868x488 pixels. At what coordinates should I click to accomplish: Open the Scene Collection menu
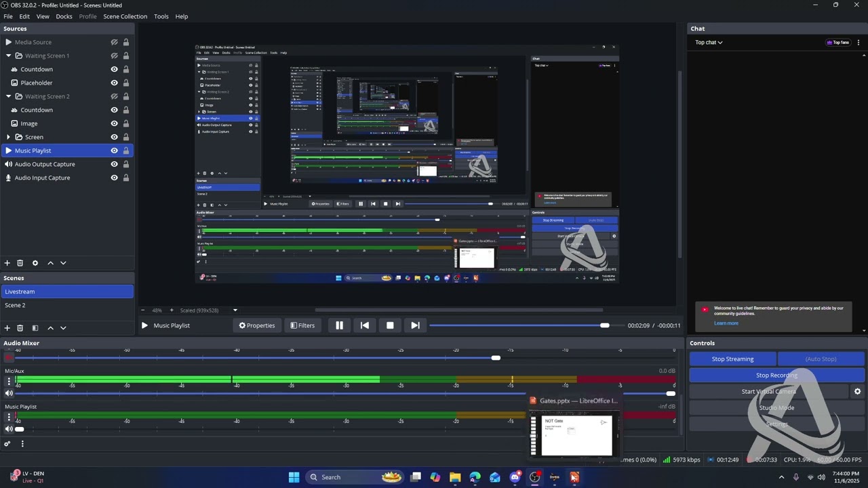(125, 16)
